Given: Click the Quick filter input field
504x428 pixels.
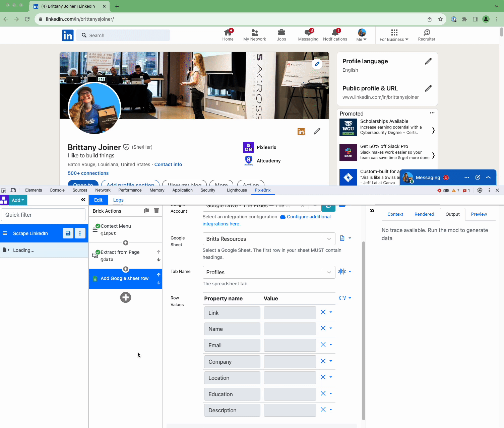Looking at the screenshot, I should [x=43, y=215].
